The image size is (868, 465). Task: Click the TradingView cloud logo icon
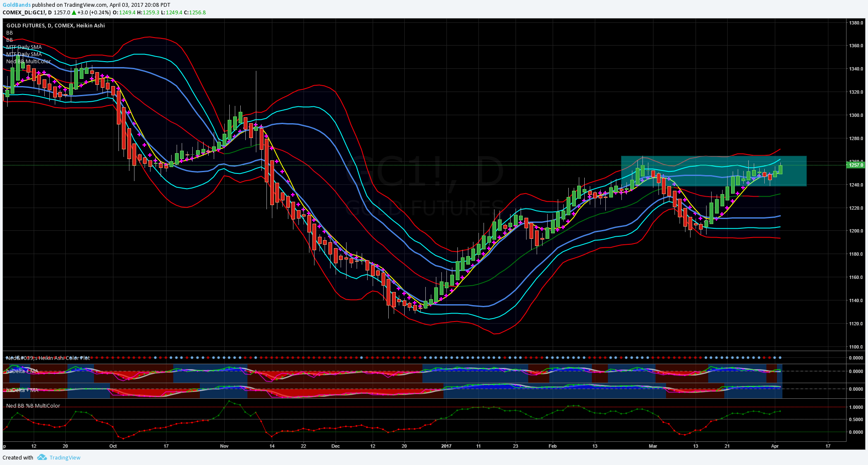[x=42, y=457]
